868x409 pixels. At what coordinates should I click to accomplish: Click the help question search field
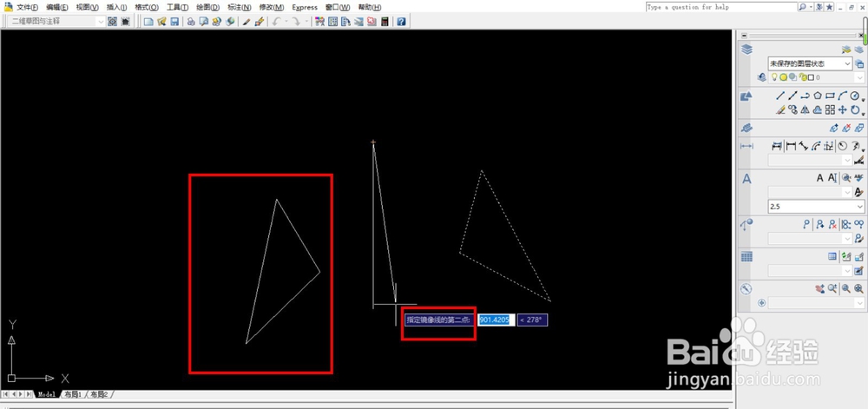720,7
